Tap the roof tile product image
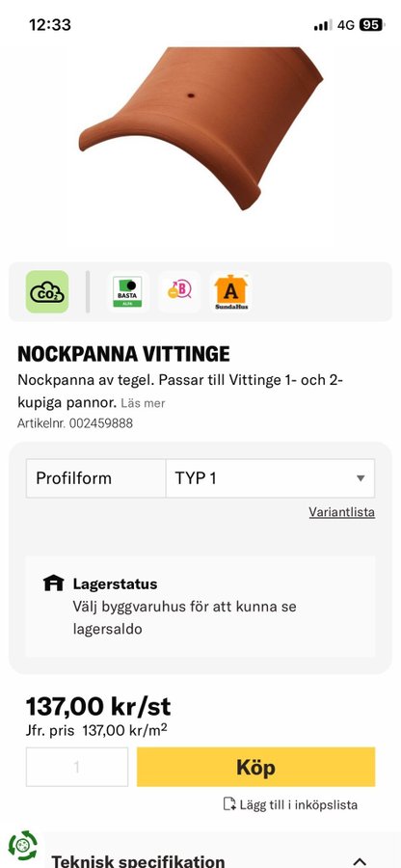Screen dimensions: 401x868 pos(201,128)
